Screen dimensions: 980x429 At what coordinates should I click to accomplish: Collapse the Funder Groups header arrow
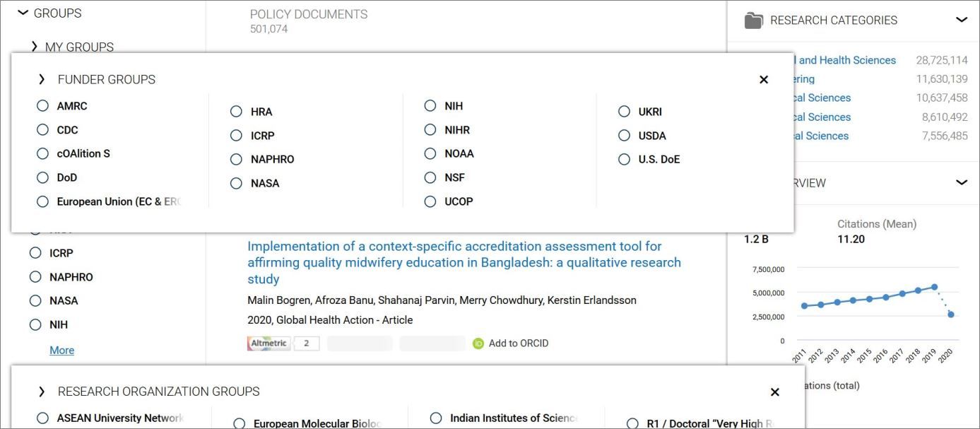[x=42, y=79]
